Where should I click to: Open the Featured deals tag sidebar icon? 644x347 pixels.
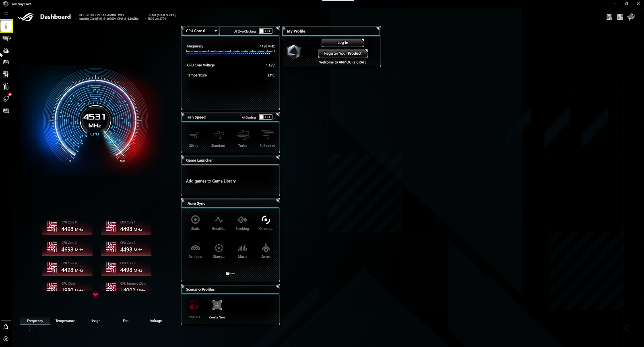pos(6,98)
